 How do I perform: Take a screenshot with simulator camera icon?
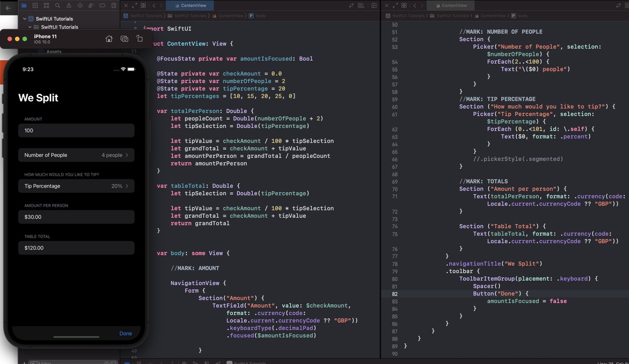coord(124,39)
